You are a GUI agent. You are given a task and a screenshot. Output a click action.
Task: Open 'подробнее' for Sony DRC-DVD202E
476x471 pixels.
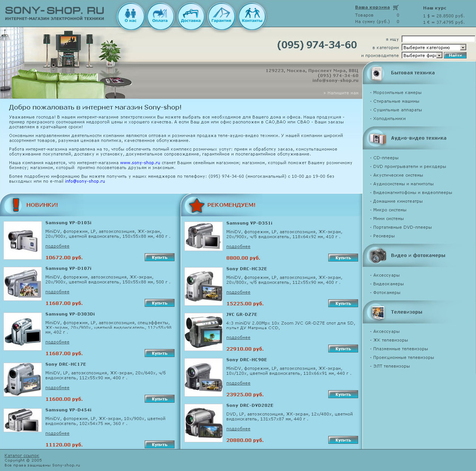pos(238,429)
